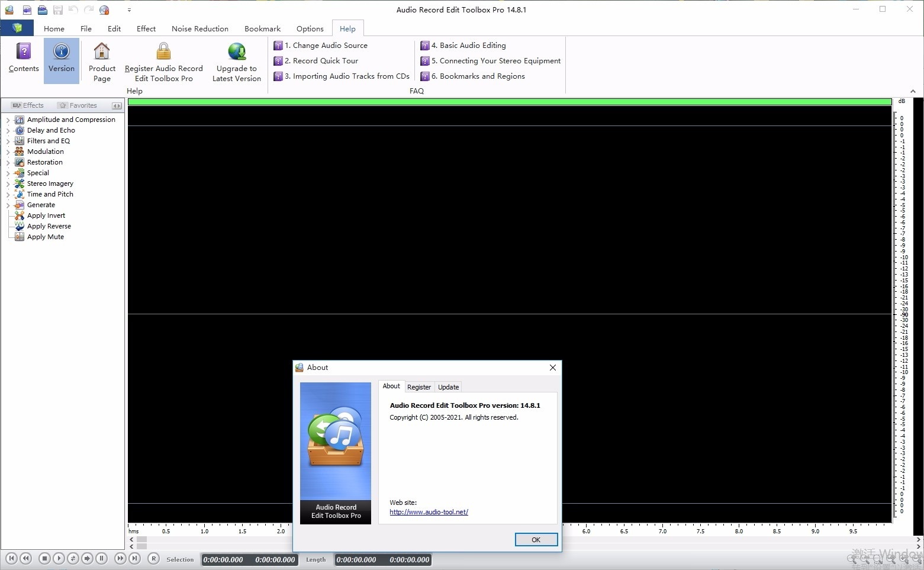The image size is (924, 570).
Task: Click the play button
Action: click(59, 558)
